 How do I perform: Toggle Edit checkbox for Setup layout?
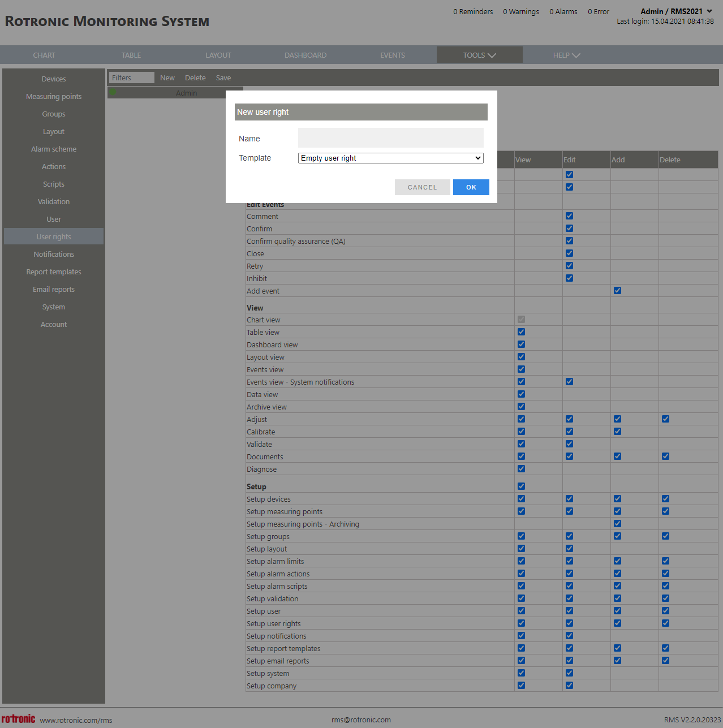tap(569, 549)
